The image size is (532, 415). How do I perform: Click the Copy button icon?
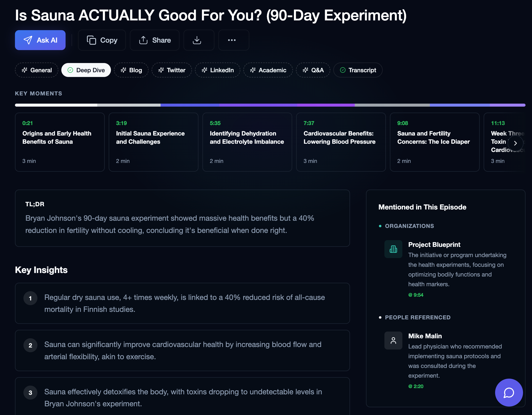[x=91, y=40]
